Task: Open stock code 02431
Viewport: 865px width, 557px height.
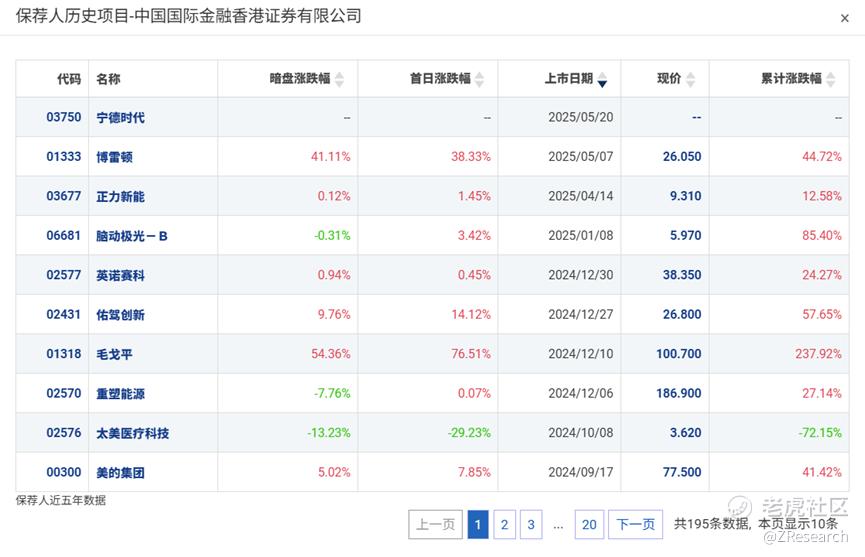Action: (x=63, y=314)
